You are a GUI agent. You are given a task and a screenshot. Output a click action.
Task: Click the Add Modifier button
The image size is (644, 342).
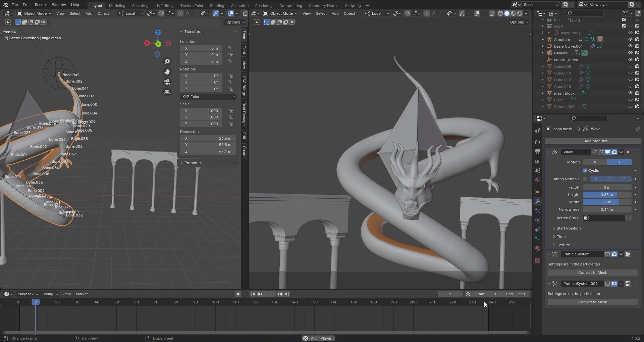tap(595, 141)
